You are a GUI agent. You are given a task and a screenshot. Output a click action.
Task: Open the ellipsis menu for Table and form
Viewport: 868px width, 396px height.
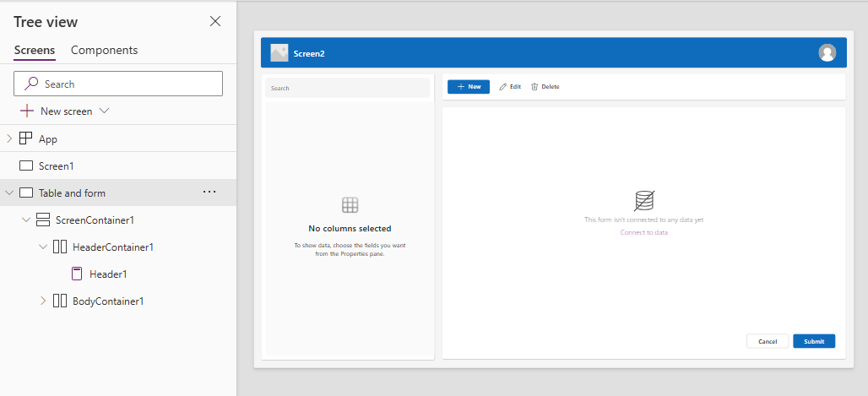coord(209,192)
